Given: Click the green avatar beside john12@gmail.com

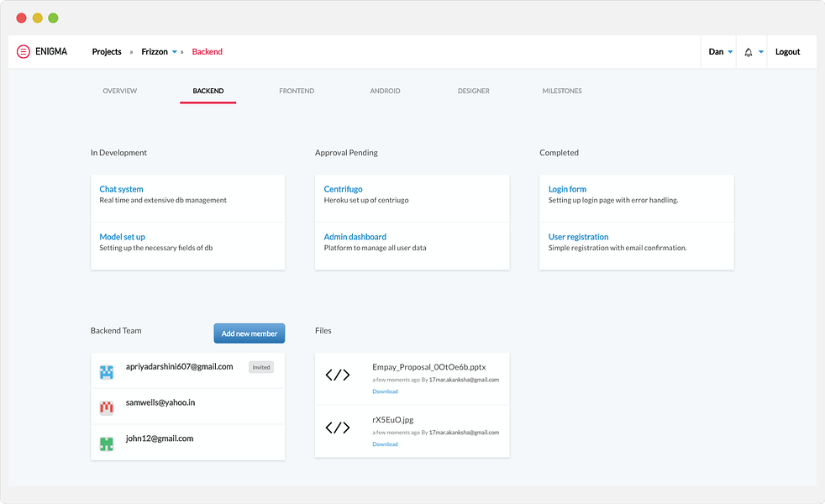Looking at the screenshot, I should [107, 444].
